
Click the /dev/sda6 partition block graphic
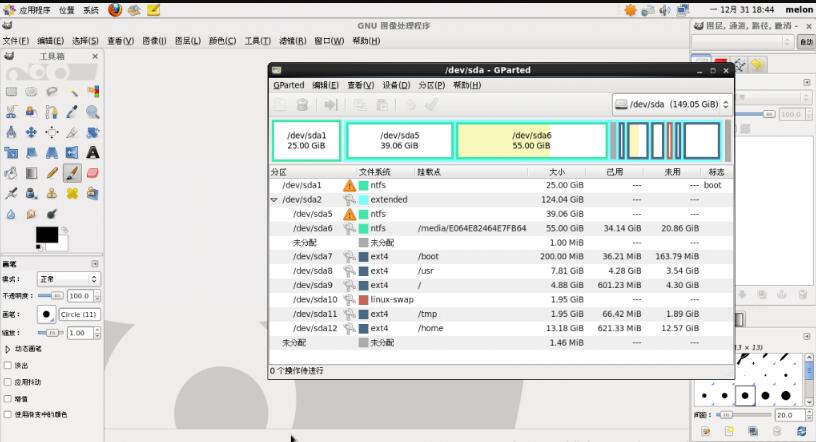click(x=531, y=140)
